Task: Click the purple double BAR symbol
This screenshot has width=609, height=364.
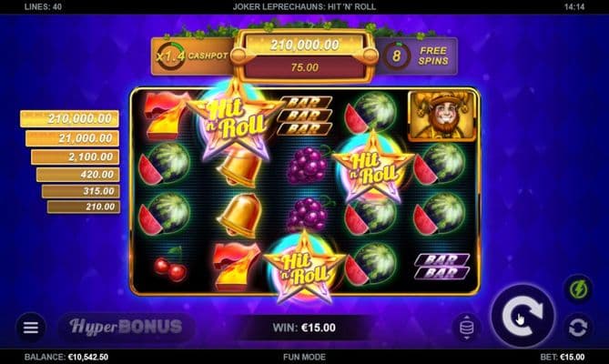Action: [x=442, y=267]
